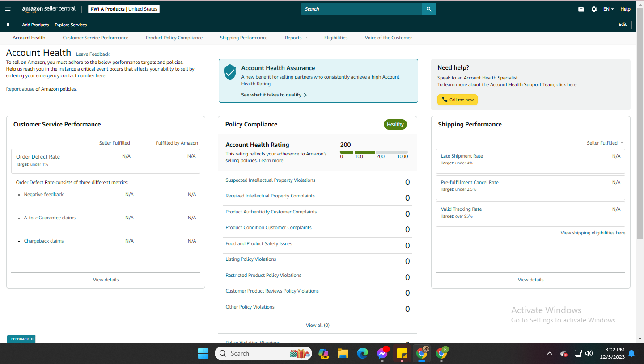Click the Leave Feedback link
Image resolution: width=644 pixels, height=364 pixels.
[x=93, y=54]
